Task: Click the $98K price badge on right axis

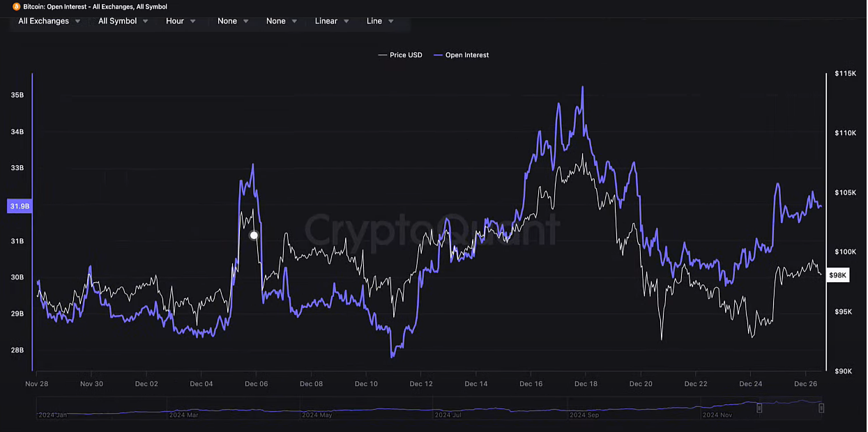Action: [x=837, y=275]
